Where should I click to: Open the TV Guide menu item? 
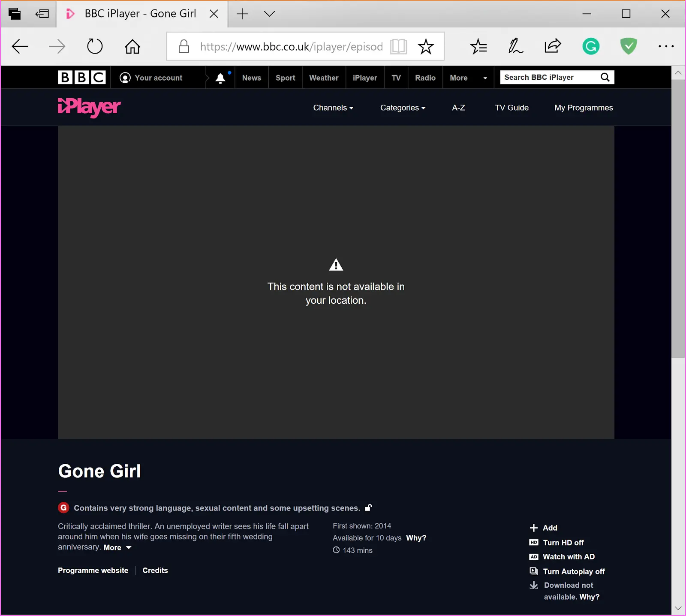[511, 108]
